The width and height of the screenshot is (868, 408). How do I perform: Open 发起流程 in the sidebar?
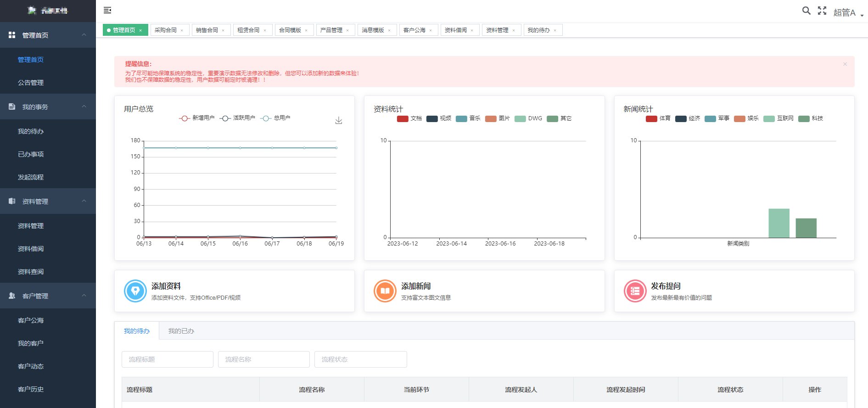pos(48,177)
